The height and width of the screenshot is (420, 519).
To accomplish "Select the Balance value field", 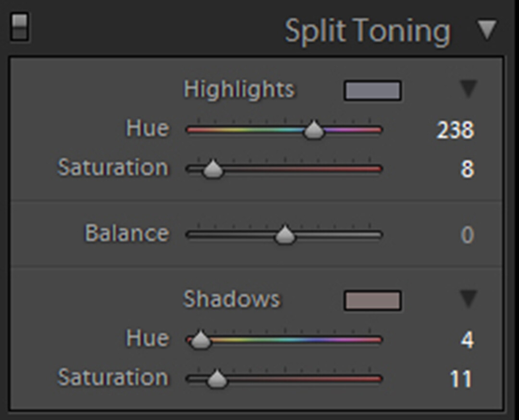I will 467,235.
